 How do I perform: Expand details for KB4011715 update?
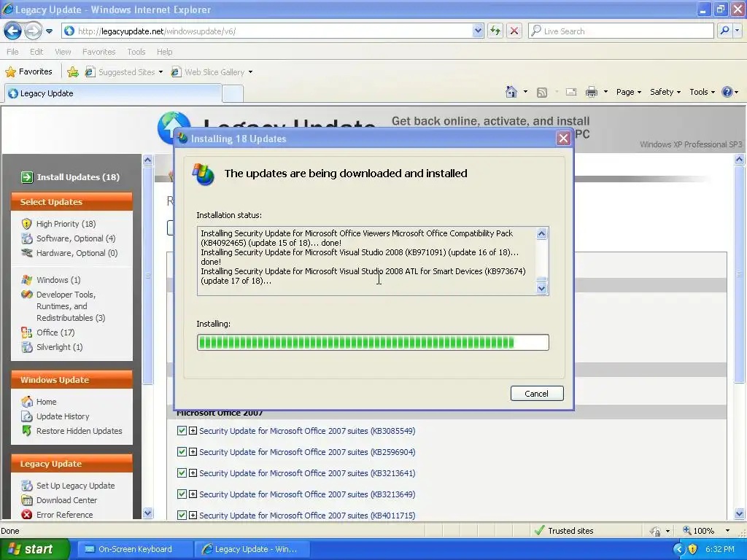193,516
